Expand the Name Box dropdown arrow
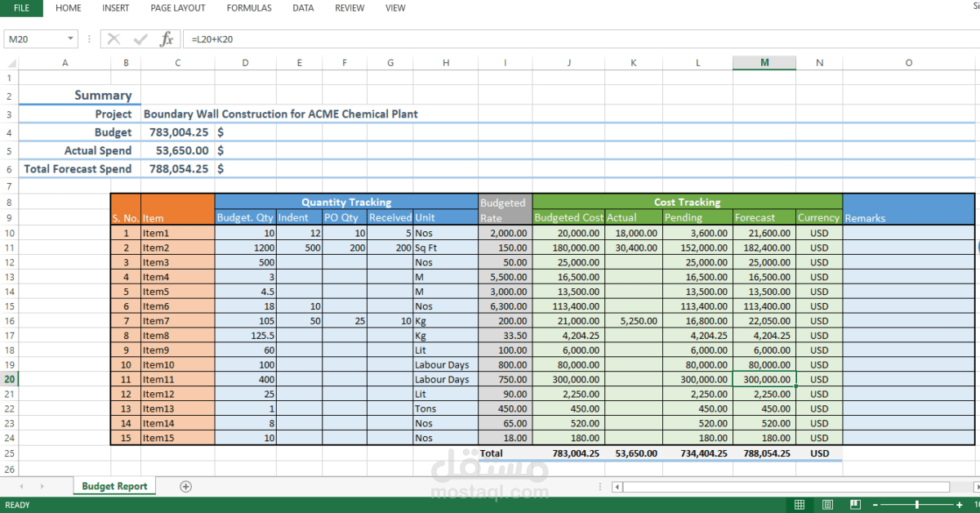 click(71, 39)
